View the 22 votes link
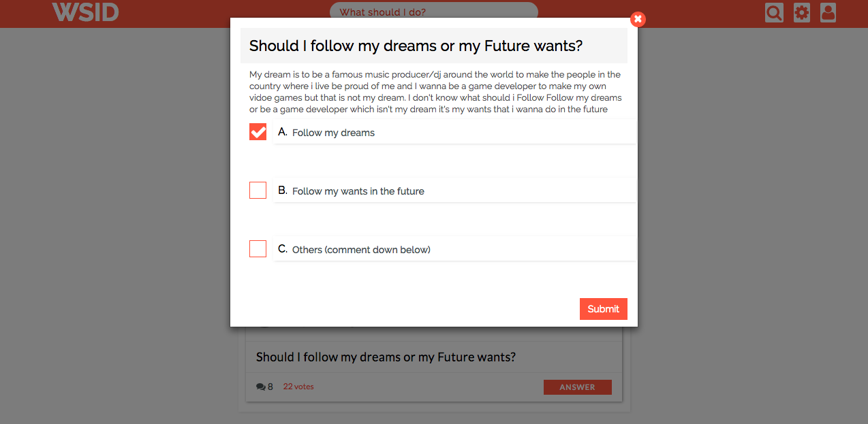The image size is (868, 424). click(x=298, y=386)
